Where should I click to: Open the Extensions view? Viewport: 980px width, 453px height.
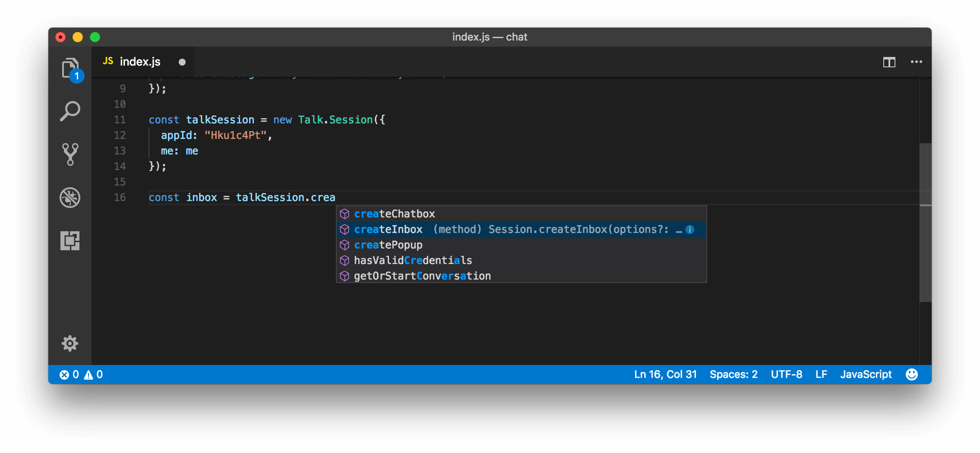click(x=70, y=241)
